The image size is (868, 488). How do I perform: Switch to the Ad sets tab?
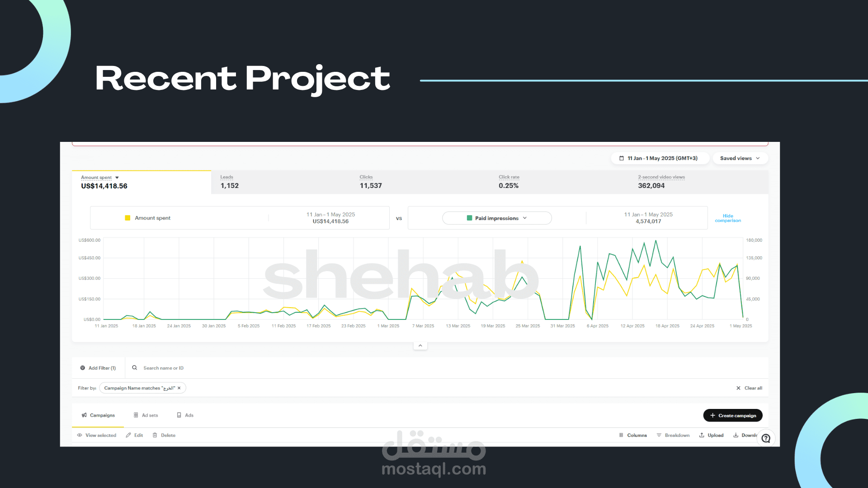[146, 415]
